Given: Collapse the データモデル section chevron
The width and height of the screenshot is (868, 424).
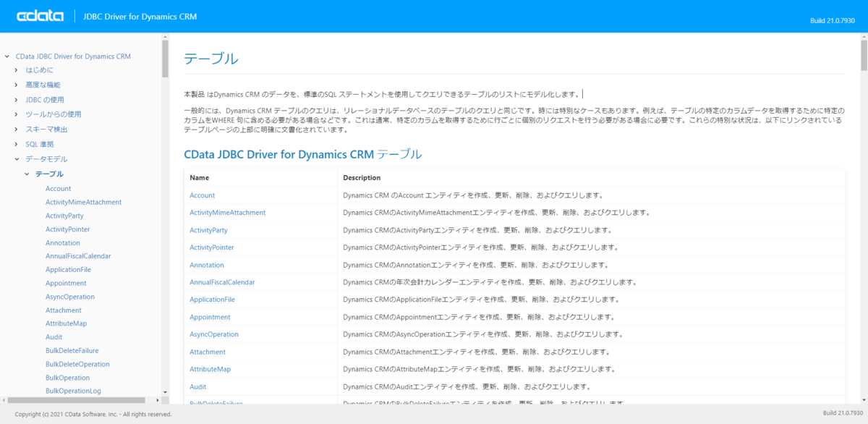Looking at the screenshot, I should click(x=17, y=158).
